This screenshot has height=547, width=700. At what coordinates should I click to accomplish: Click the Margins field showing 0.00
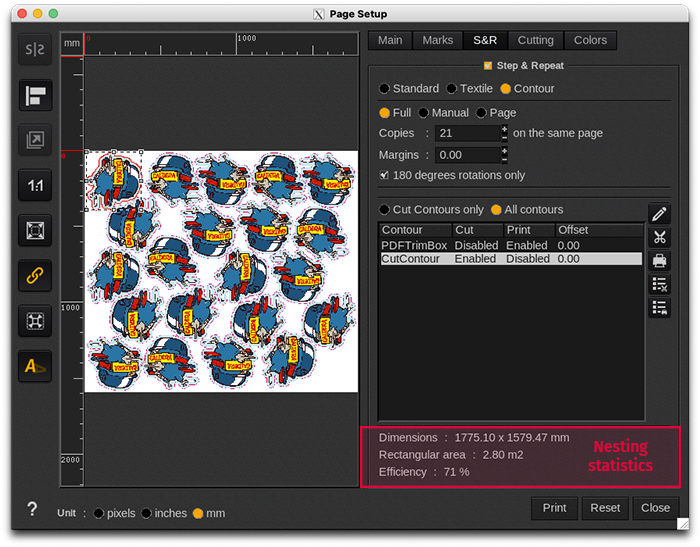click(467, 155)
